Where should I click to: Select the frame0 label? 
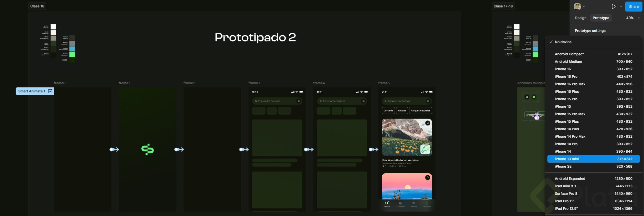pos(59,83)
